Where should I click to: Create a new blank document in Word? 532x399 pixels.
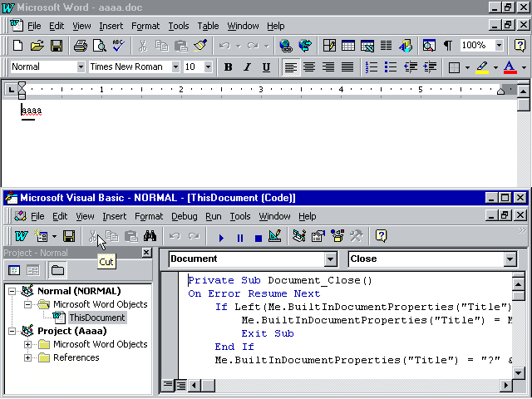click(17, 46)
